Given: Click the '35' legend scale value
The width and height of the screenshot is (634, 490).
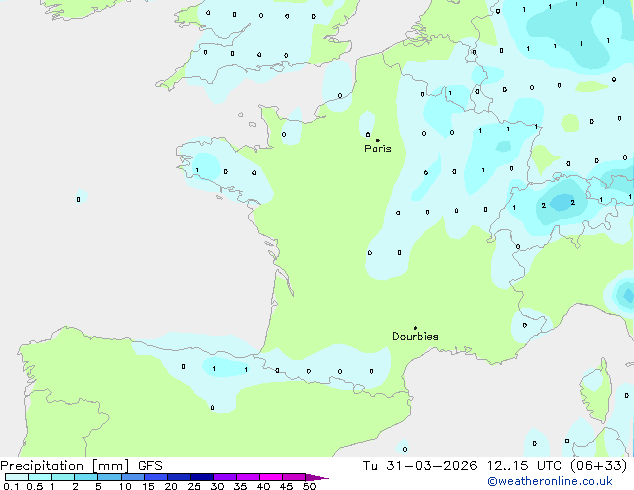Looking at the screenshot, I should click(x=240, y=486).
